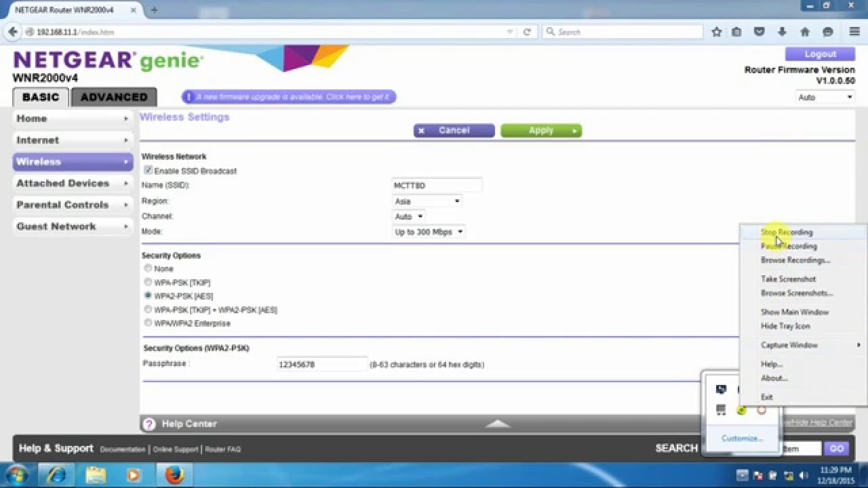This screenshot has width=868, height=488.
Task: Select WPA-PSK [TKIP] security option
Action: pos(148,282)
